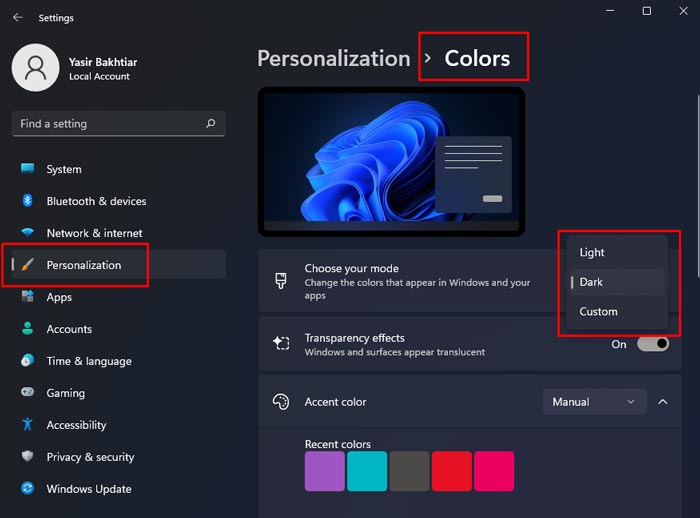This screenshot has height=518, width=700.
Task: Click the Network wifi icon
Action: coord(28,233)
